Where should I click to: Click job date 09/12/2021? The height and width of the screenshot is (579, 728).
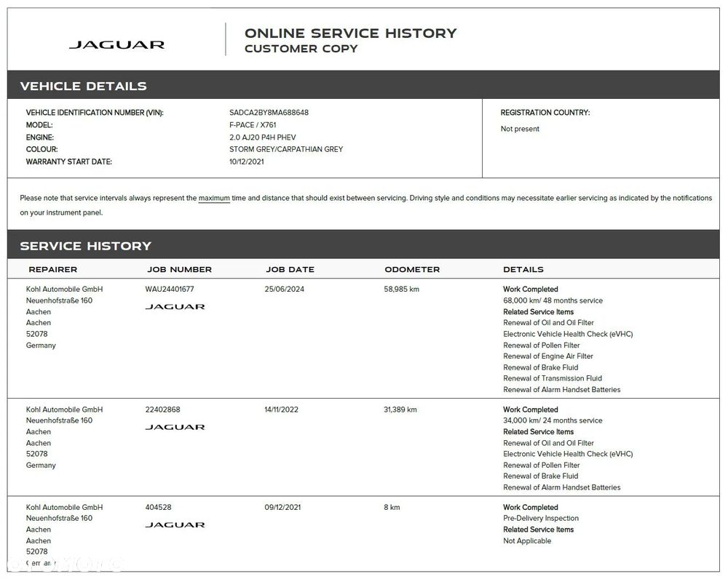(282, 508)
